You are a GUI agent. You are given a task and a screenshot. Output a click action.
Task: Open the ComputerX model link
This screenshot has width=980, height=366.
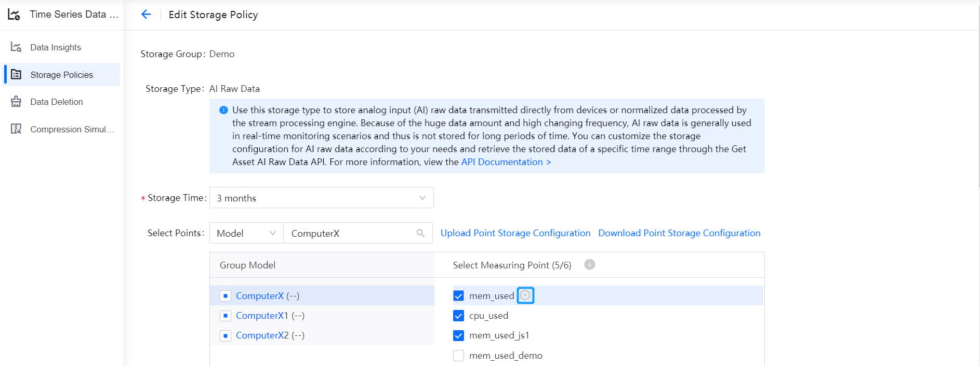(x=260, y=296)
